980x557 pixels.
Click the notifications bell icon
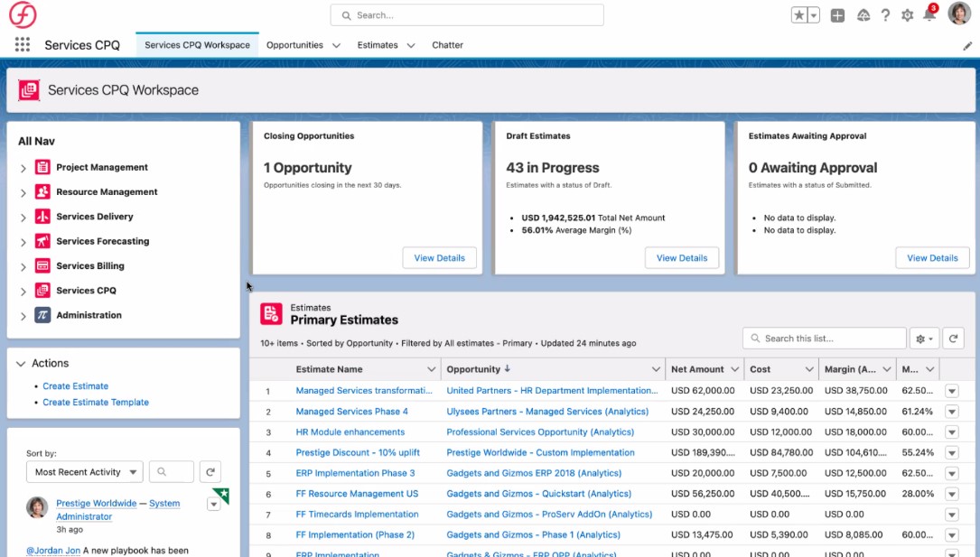[x=929, y=15]
